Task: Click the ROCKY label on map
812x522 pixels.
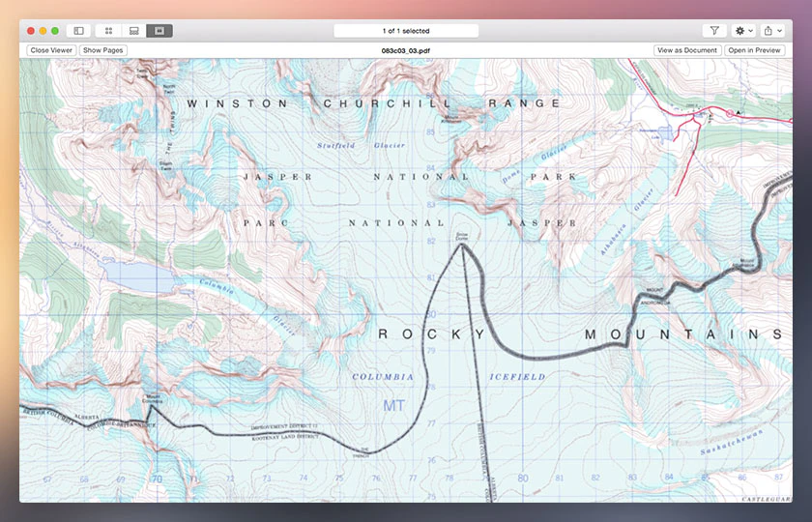Action: click(x=432, y=334)
